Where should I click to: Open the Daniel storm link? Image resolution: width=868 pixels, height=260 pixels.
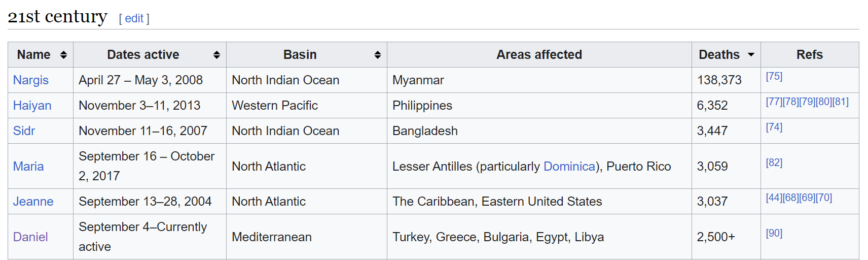(x=30, y=237)
